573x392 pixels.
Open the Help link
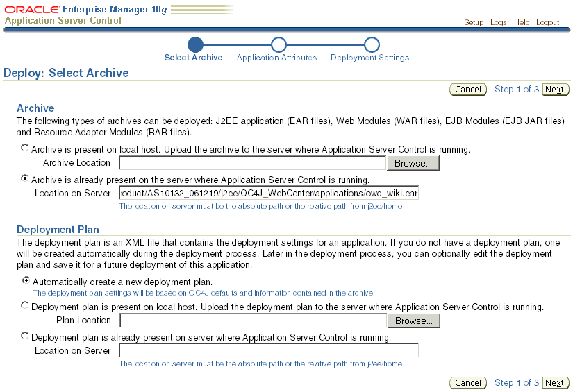coord(522,22)
